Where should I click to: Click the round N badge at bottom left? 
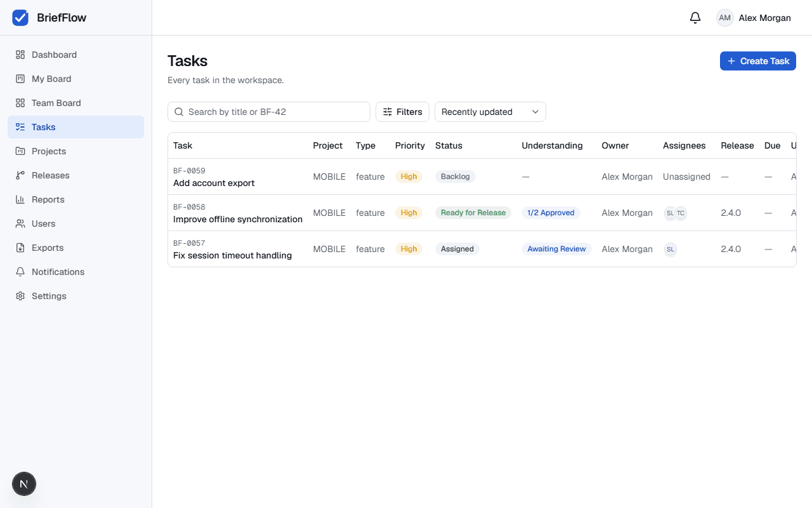click(x=24, y=484)
